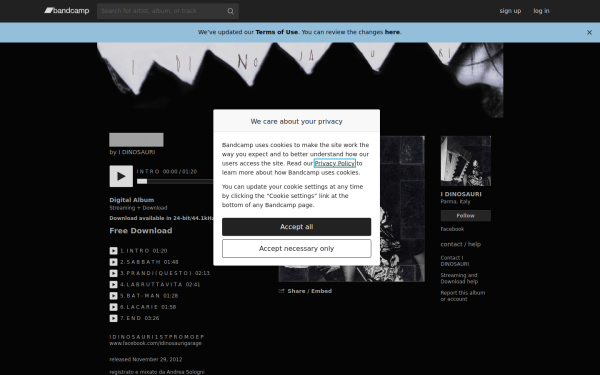The image size is (600, 375).
Task: Open the LA CARIE track title
Action: coord(142,307)
